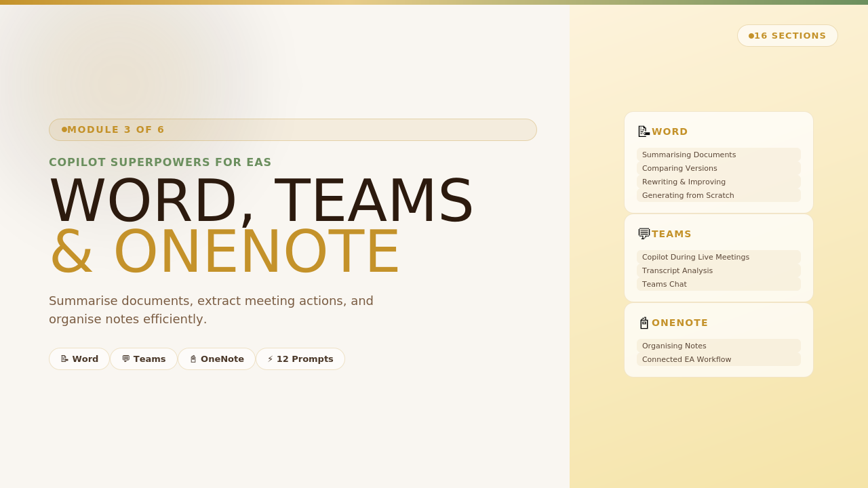Click the OneNote notepad icon in card

pos(644,323)
